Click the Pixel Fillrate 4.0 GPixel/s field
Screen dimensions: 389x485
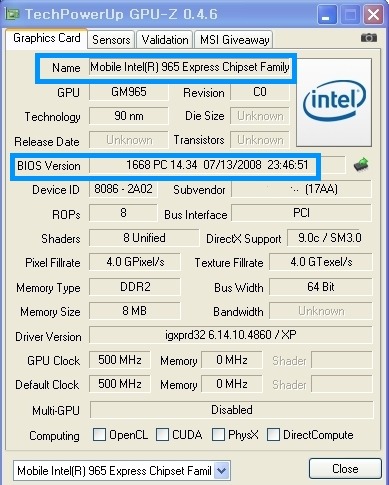(x=135, y=262)
